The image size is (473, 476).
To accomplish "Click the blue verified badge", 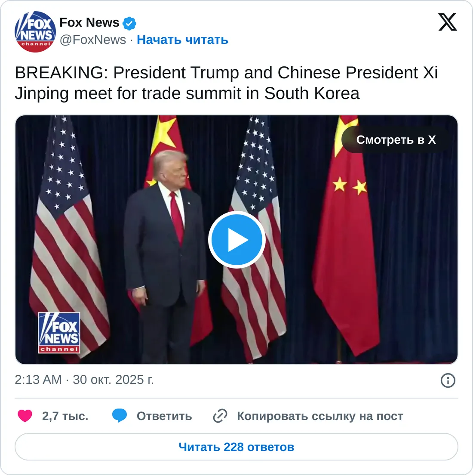I will (x=129, y=23).
